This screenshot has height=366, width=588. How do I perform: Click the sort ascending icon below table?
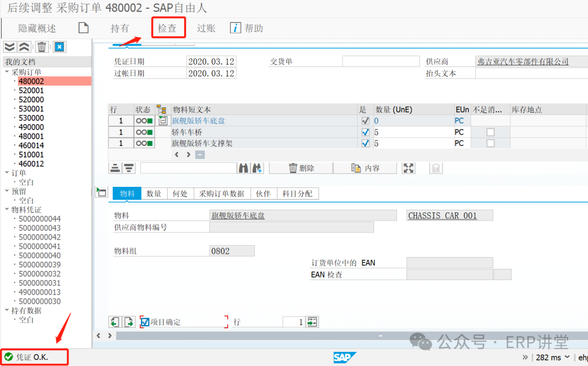[x=115, y=168]
